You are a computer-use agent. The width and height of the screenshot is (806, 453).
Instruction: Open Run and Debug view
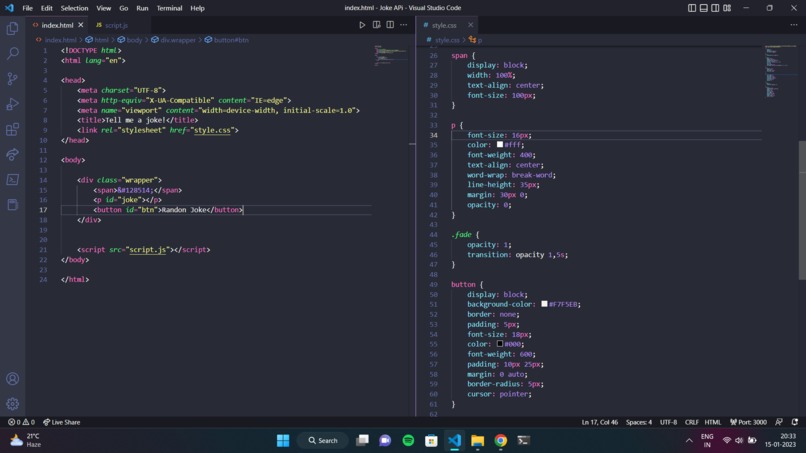click(12, 104)
